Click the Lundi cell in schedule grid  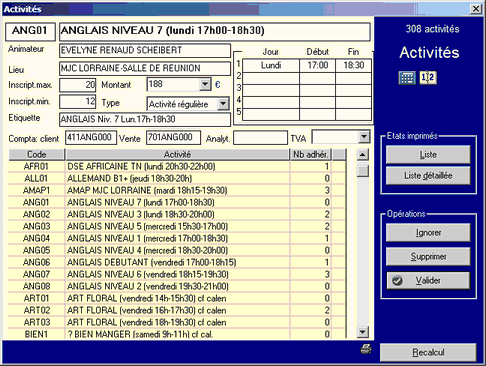click(271, 65)
